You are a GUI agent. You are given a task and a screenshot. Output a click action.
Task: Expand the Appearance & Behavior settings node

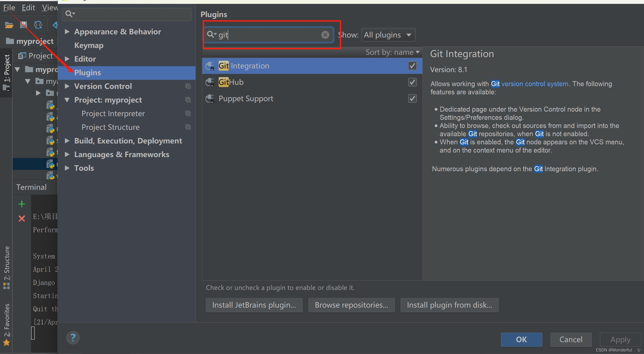point(67,32)
